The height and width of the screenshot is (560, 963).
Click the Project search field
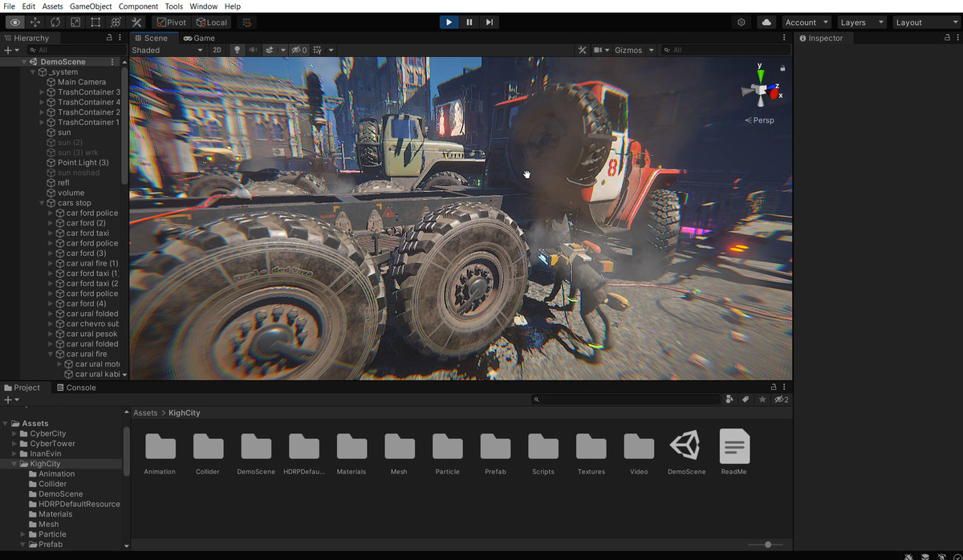pos(626,399)
